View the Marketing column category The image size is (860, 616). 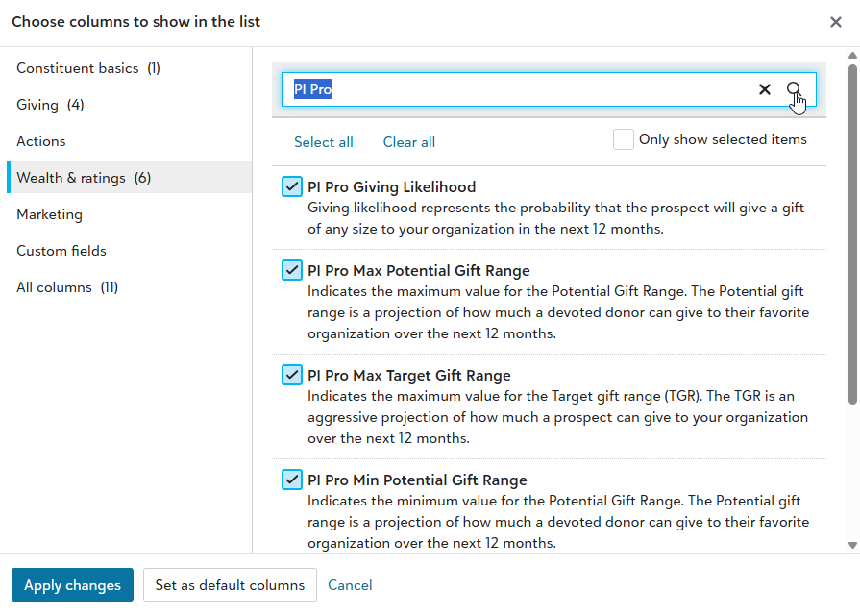coord(49,213)
